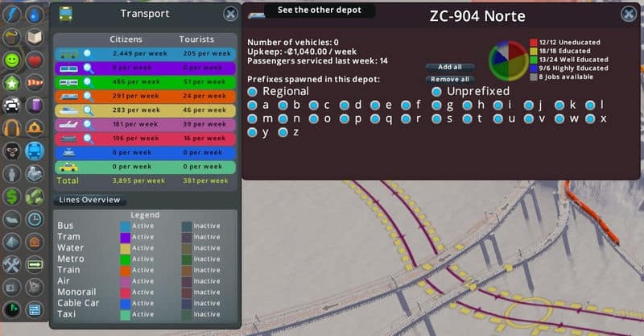Click the yellow taxi icon in Transport list
644x336 pixels.
(x=68, y=167)
